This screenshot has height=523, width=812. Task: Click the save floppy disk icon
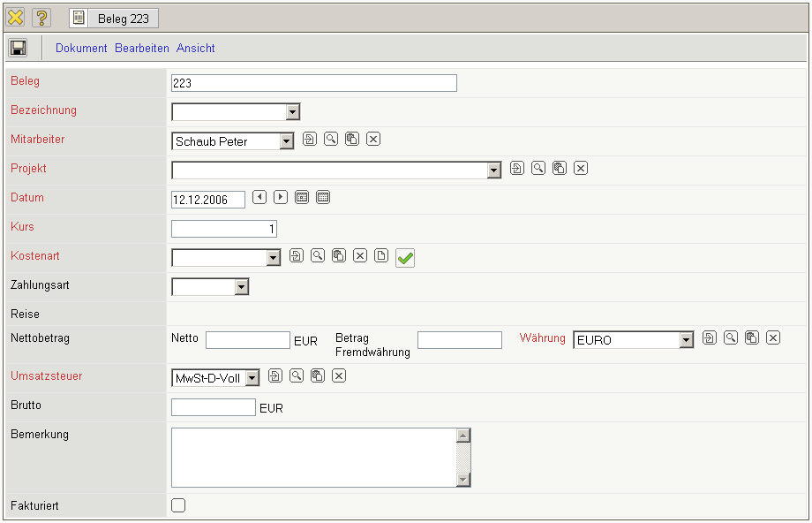click(19, 48)
